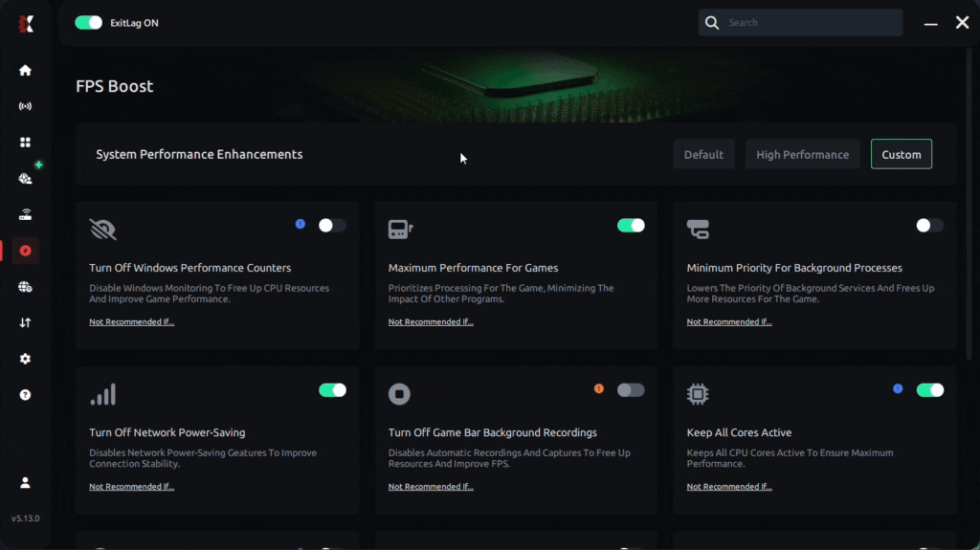Click the router icon in sidebar
Image resolution: width=980 pixels, height=550 pixels.
coord(25,215)
